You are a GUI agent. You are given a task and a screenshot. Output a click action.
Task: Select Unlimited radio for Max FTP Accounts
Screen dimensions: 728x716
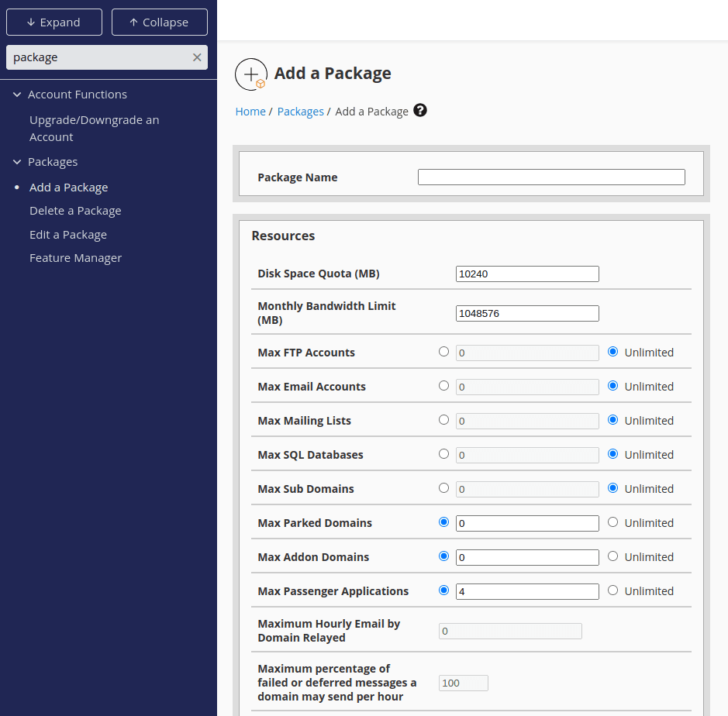coord(612,352)
